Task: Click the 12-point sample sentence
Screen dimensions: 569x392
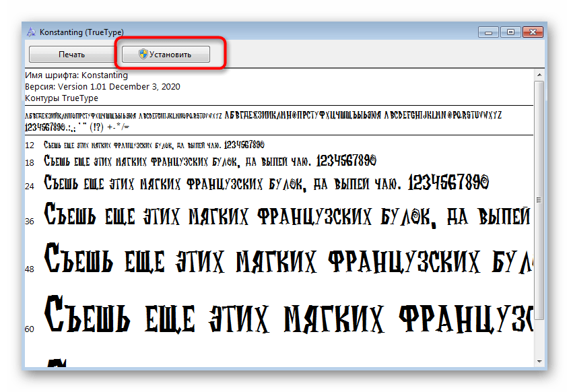Action: [154, 145]
